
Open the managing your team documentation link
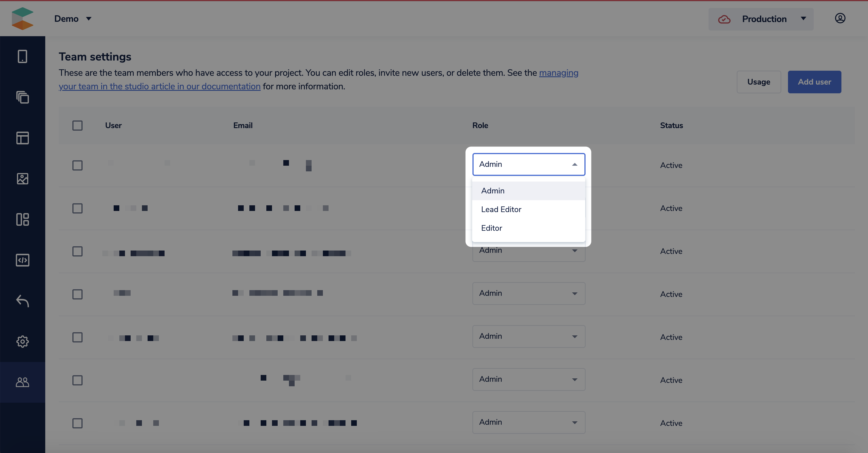[159, 87]
